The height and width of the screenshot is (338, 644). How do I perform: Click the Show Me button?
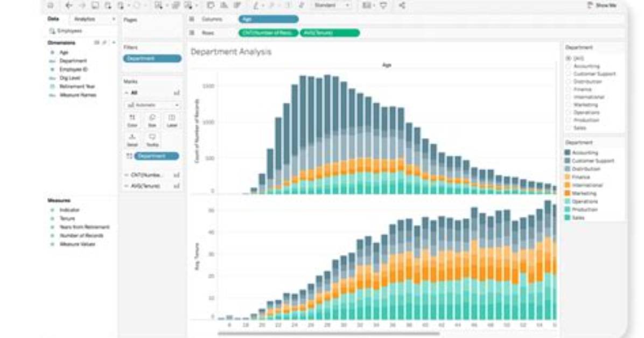pyautogui.click(x=602, y=5)
